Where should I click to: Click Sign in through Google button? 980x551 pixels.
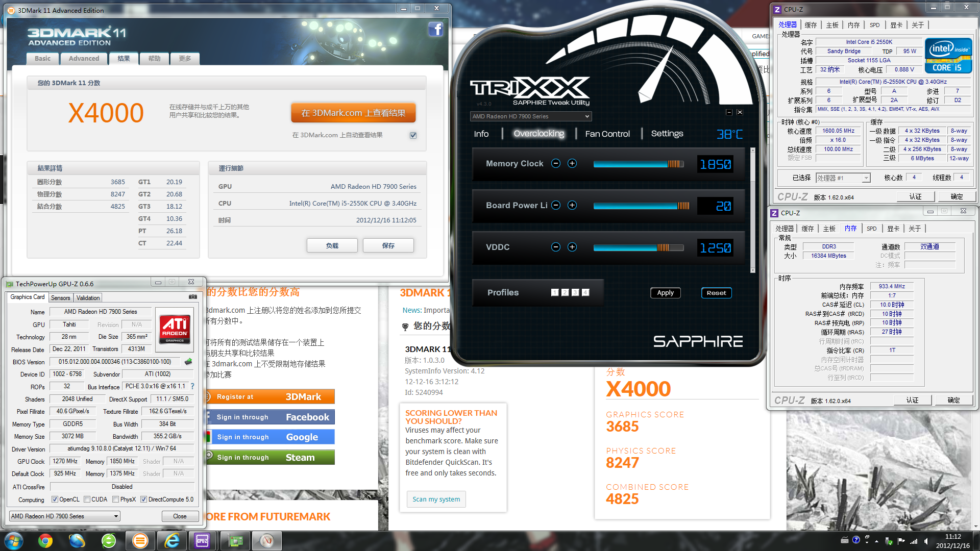click(x=269, y=437)
